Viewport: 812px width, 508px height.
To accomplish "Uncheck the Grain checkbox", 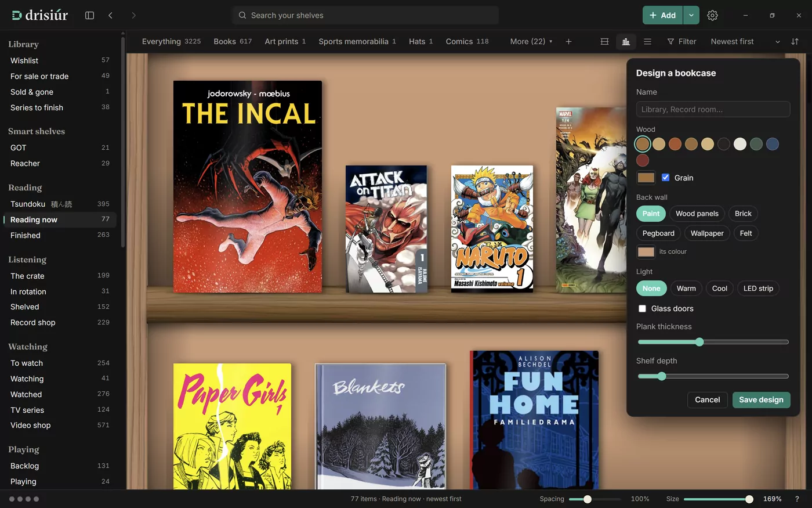I will point(665,178).
